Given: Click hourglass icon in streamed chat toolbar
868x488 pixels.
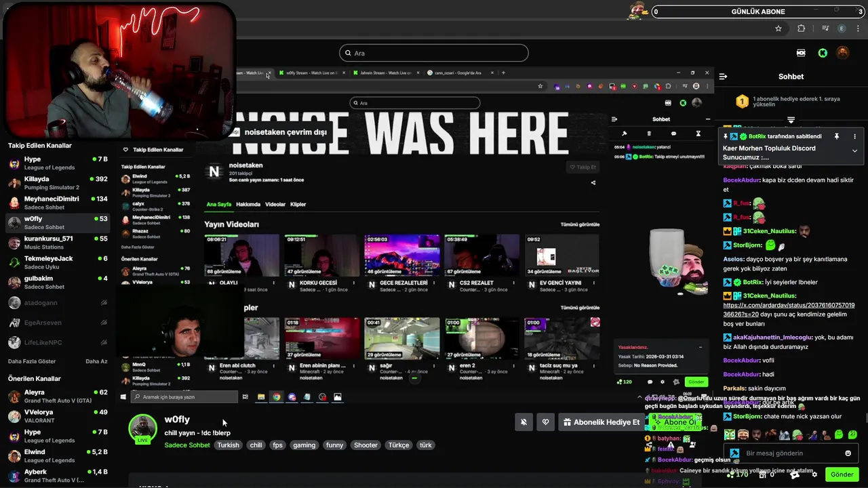Looking at the screenshot, I should [698, 134].
